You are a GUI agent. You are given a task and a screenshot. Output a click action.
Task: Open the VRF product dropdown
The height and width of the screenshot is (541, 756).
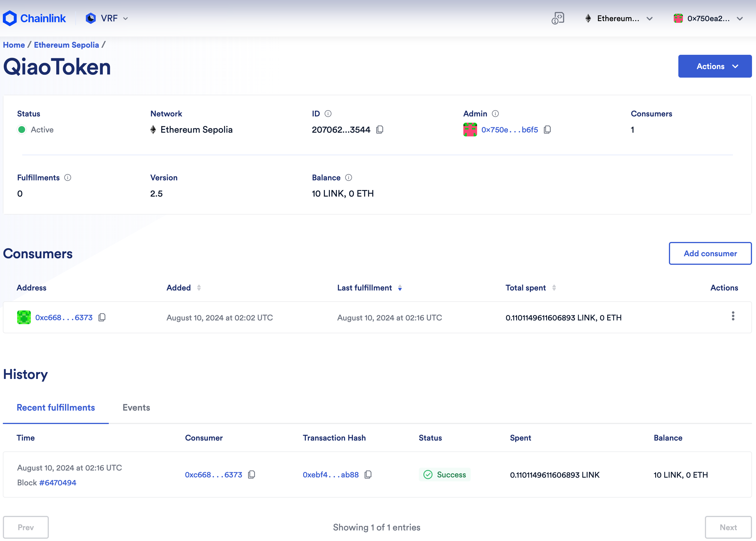[107, 18]
